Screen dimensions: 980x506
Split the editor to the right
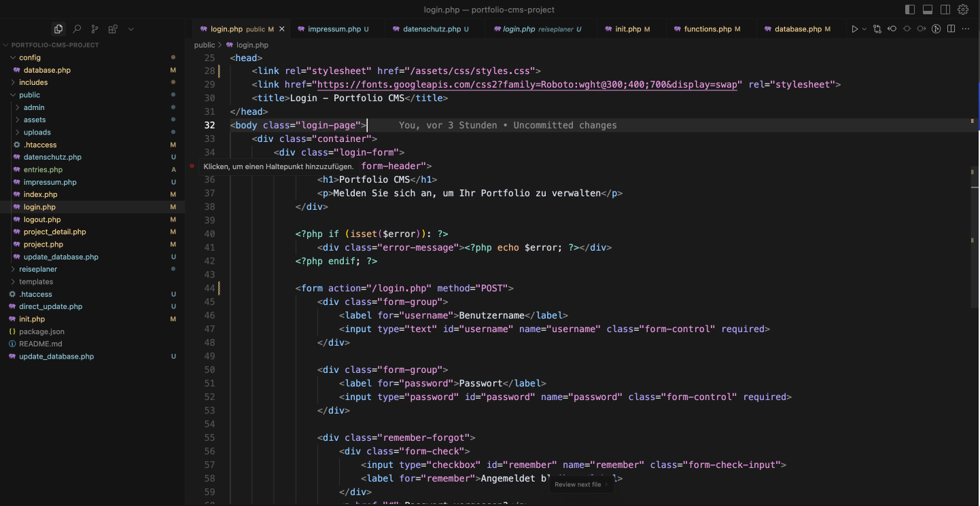tap(951, 29)
